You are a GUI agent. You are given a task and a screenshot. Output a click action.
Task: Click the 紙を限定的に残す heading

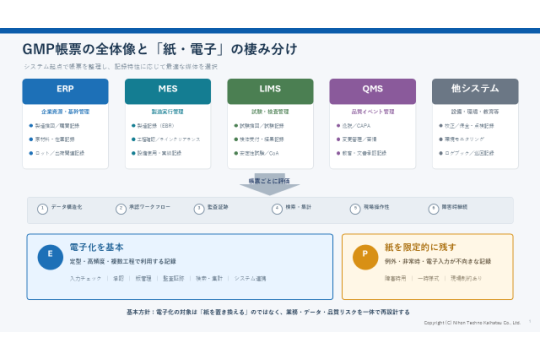click(x=420, y=247)
